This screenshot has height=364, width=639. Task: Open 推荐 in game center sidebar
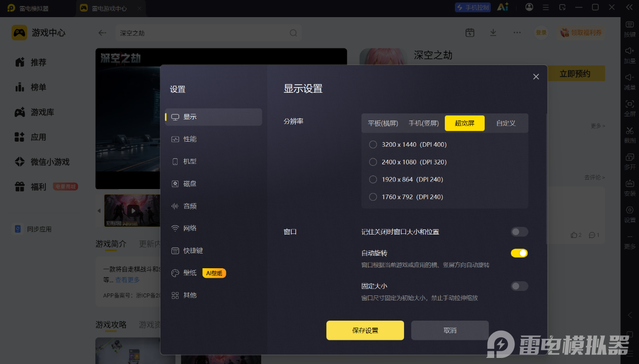tap(31, 63)
